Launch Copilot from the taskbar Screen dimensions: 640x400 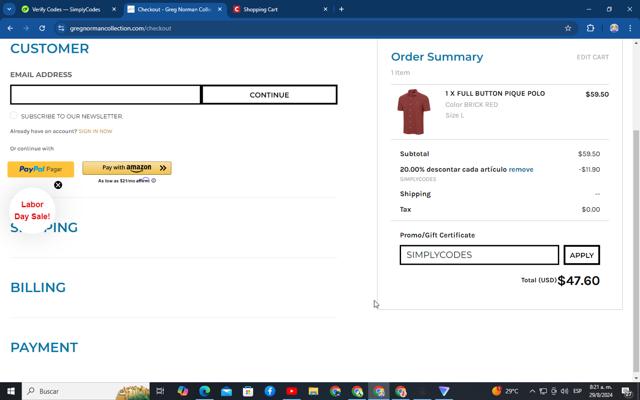point(183,391)
